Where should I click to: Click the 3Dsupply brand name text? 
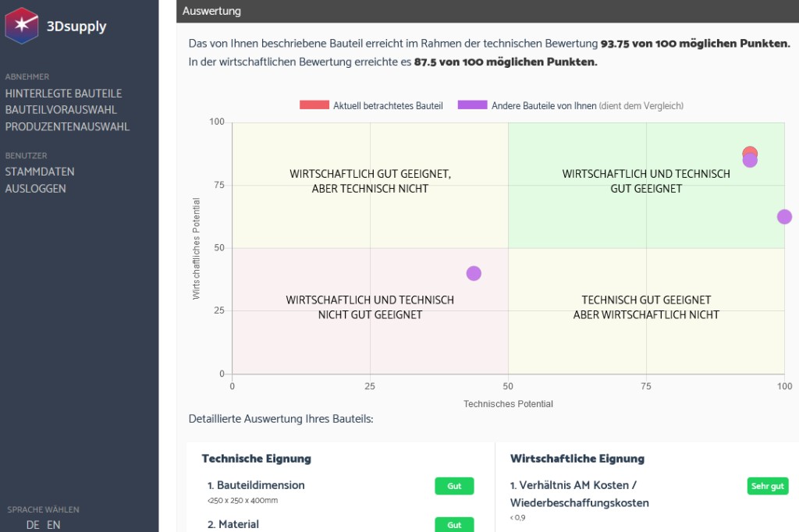(x=76, y=27)
